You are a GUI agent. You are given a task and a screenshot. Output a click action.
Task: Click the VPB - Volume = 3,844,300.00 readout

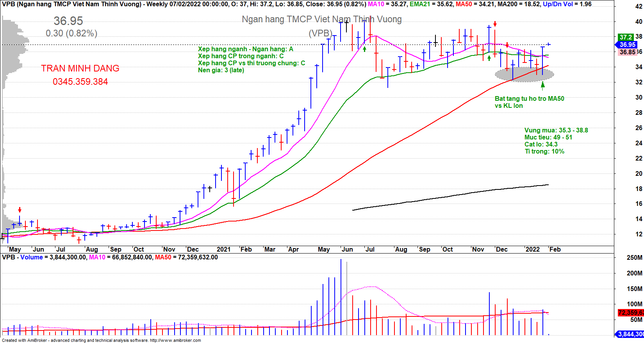[44, 257]
